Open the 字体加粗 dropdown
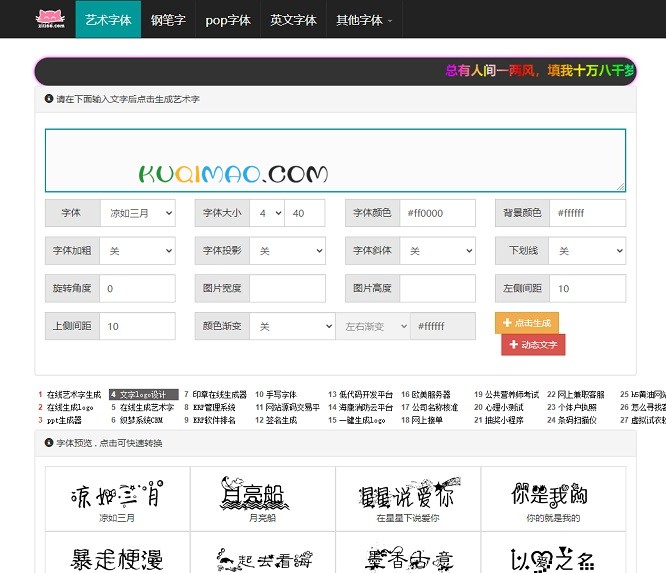666x573 pixels. (x=138, y=251)
